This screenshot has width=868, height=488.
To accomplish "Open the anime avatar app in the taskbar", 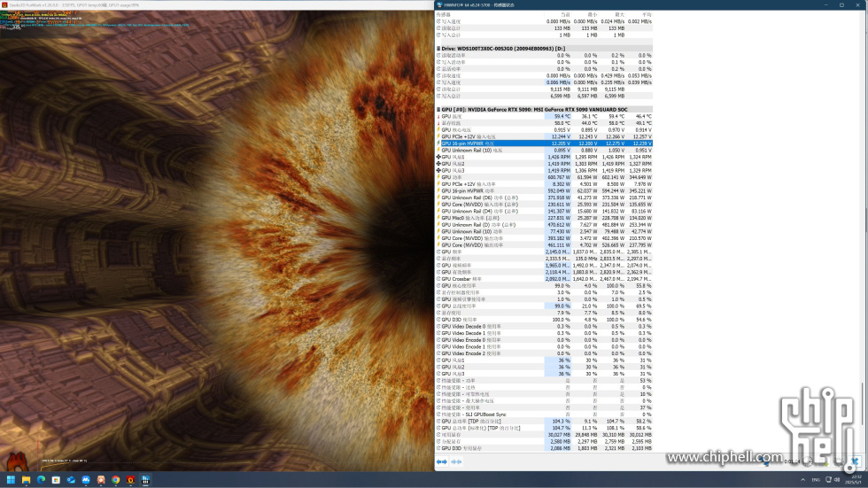I will click(x=101, y=480).
